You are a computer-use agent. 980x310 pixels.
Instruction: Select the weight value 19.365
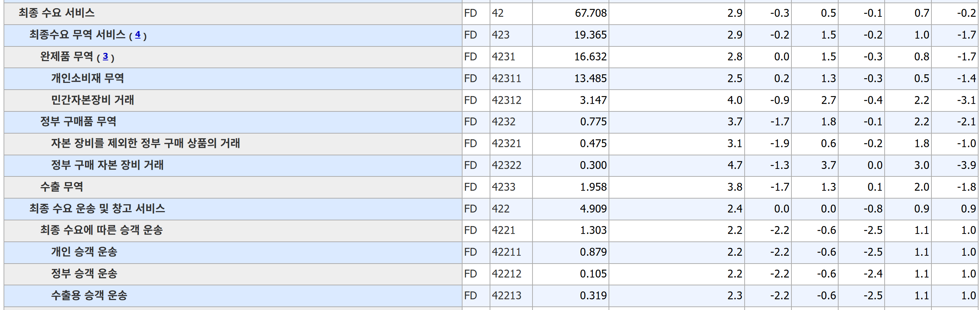coord(590,35)
